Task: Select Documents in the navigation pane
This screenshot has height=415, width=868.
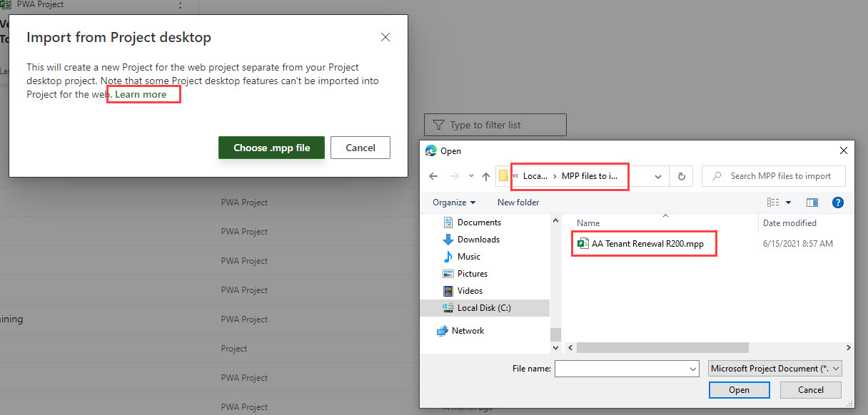Action: [x=480, y=222]
